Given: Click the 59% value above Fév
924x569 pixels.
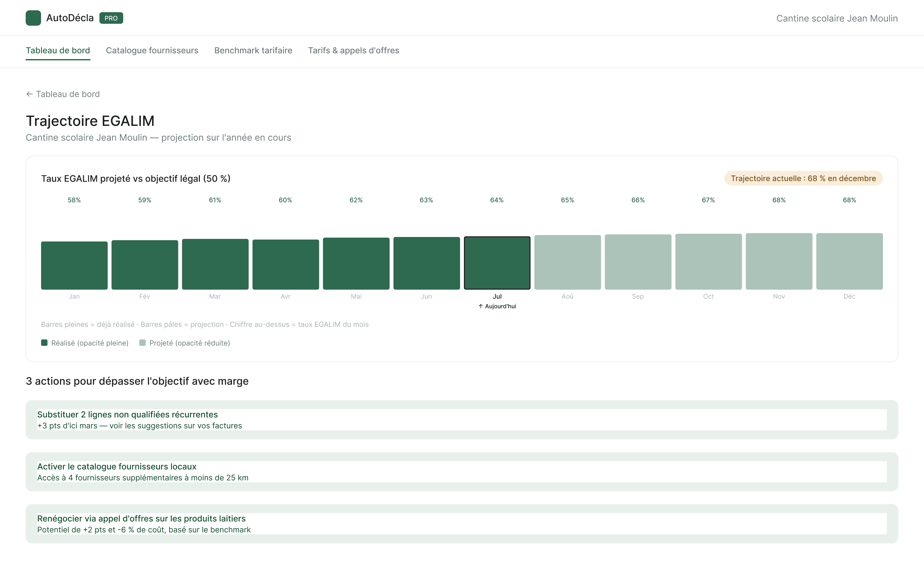Looking at the screenshot, I should 145,200.
